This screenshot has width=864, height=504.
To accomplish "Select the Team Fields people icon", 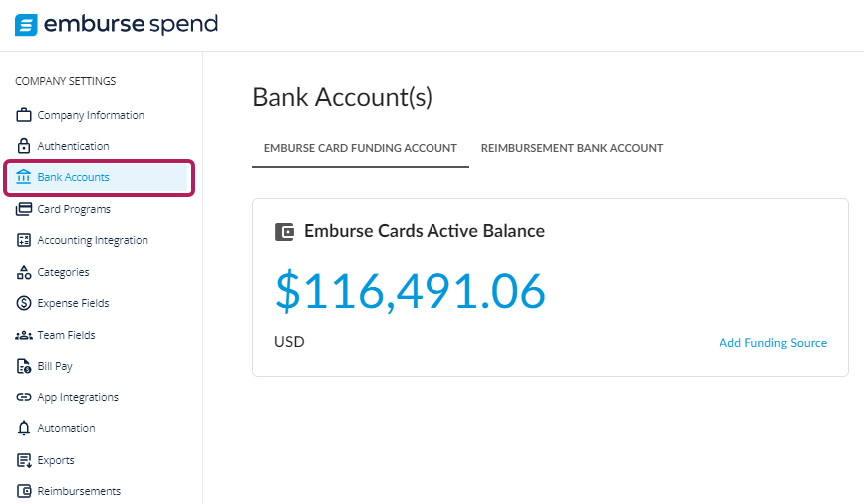I will [24, 335].
